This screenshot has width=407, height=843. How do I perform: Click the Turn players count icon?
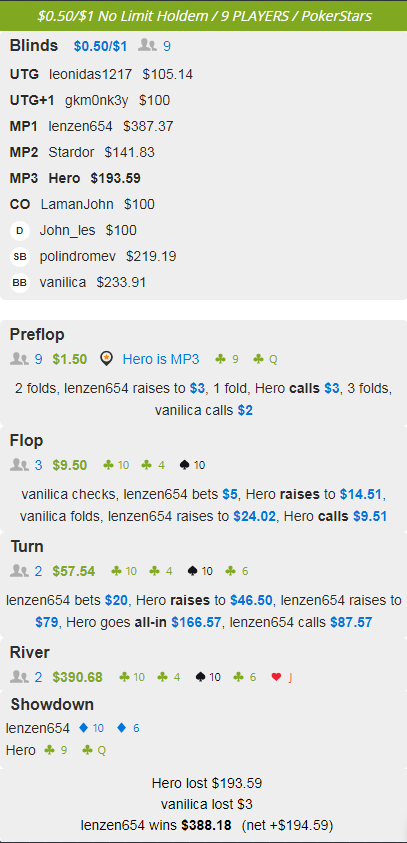click(19, 571)
